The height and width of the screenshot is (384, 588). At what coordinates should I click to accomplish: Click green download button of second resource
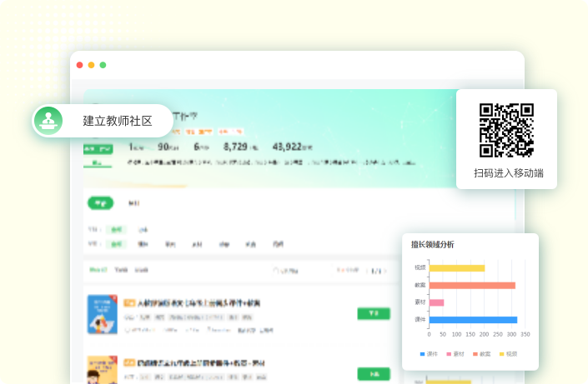pyautogui.click(x=374, y=374)
